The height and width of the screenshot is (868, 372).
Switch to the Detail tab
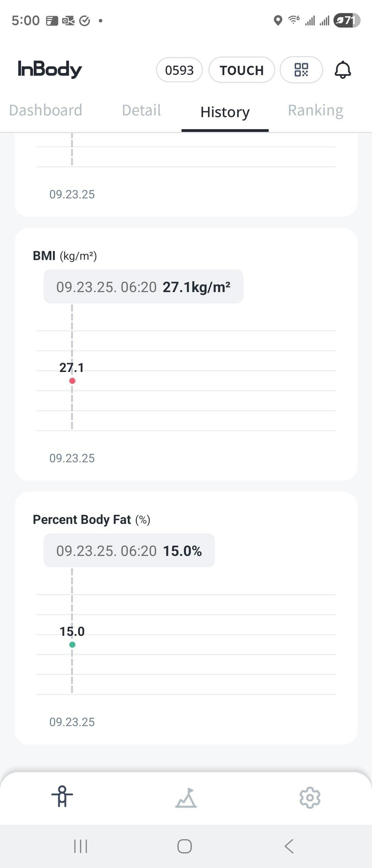141,111
